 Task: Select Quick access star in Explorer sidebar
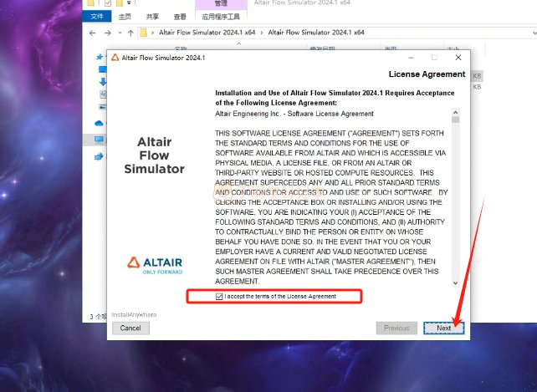(100, 57)
